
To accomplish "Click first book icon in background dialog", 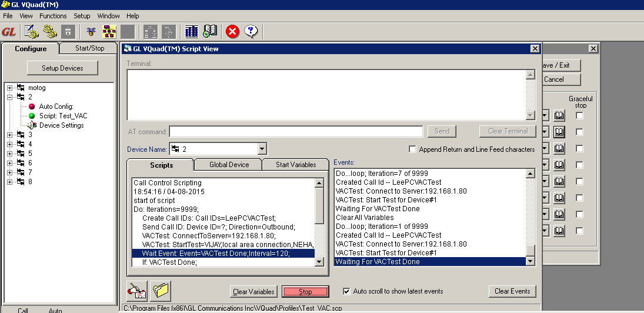I will (559, 115).
